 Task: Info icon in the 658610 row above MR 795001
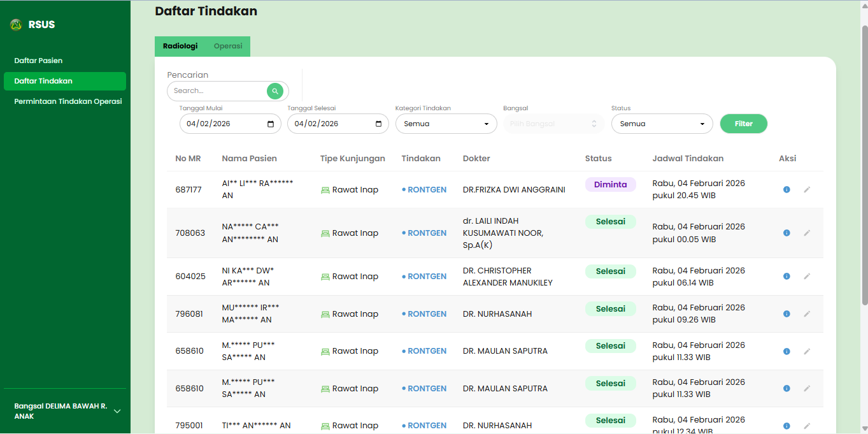coord(786,388)
